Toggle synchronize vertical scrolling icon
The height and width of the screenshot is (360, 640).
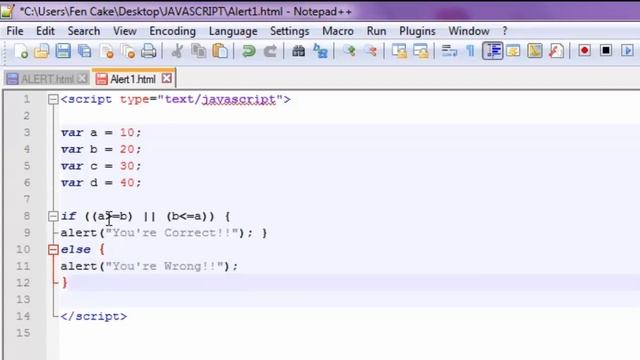[399, 51]
